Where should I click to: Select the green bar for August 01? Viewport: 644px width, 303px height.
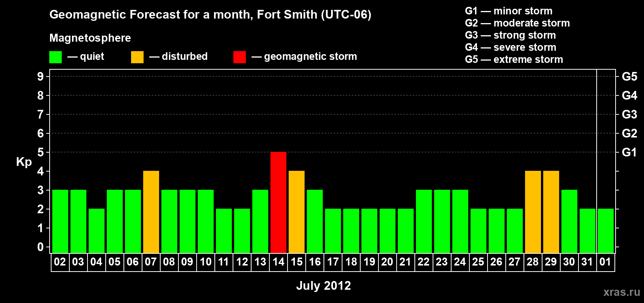606,231
